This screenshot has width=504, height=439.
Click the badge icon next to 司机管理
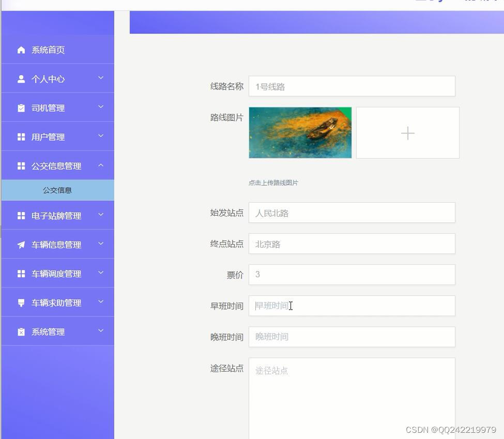(21, 108)
